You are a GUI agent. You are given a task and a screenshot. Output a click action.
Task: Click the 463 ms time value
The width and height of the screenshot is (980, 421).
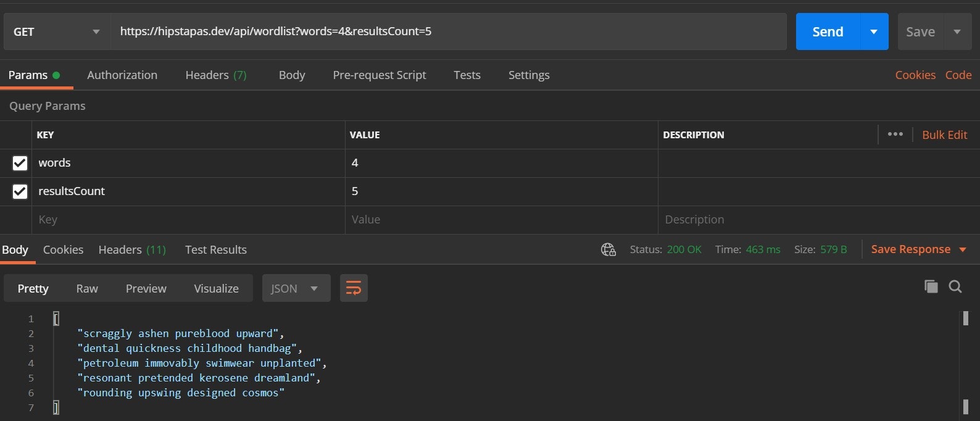pyautogui.click(x=763, y=249)
